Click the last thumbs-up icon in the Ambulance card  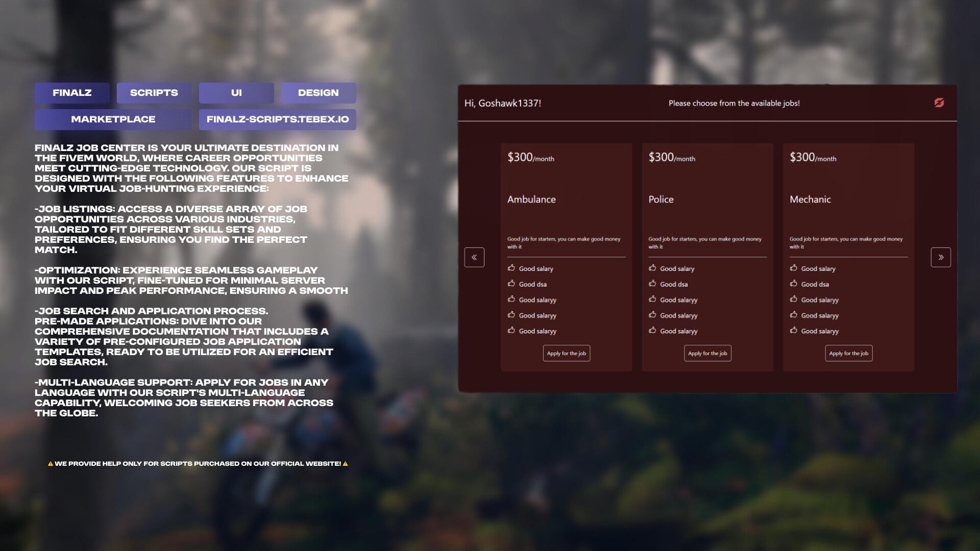511,331
